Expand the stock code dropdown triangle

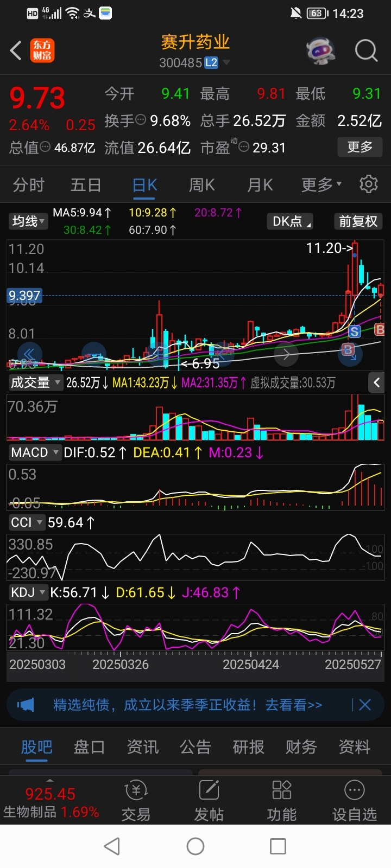point(226,63)
